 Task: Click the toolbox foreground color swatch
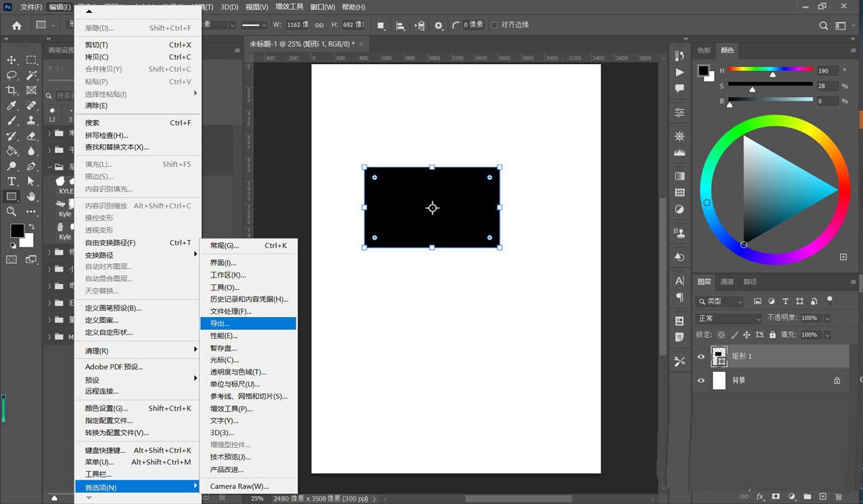coord(17,231)
